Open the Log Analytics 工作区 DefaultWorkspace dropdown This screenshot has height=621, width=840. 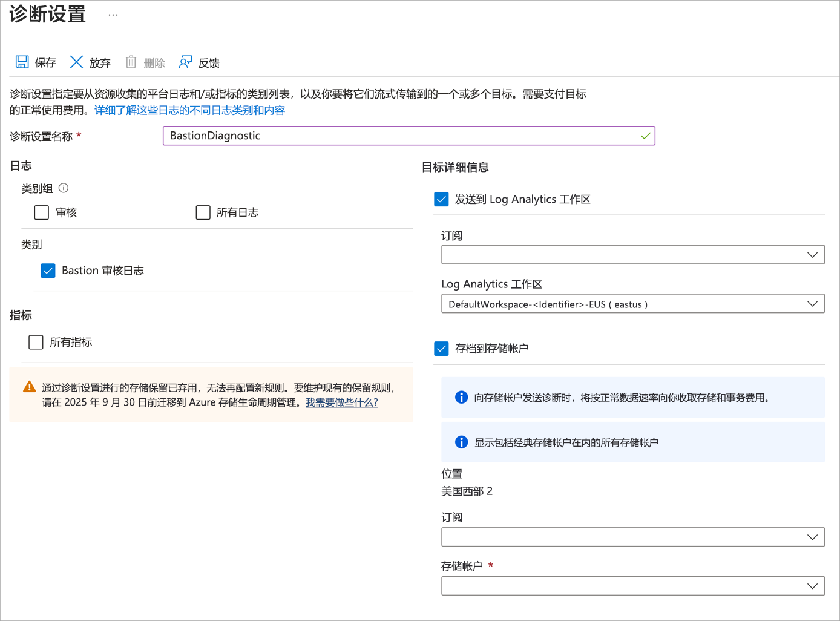click(633, 304)
